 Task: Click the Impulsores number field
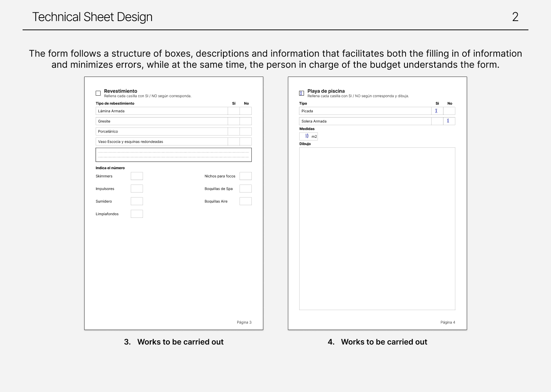137,188
